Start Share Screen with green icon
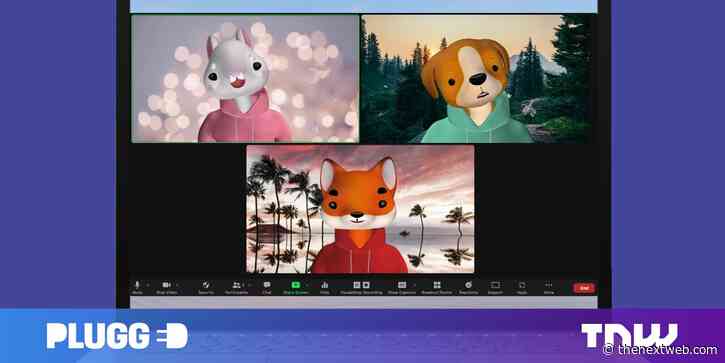 296,285
